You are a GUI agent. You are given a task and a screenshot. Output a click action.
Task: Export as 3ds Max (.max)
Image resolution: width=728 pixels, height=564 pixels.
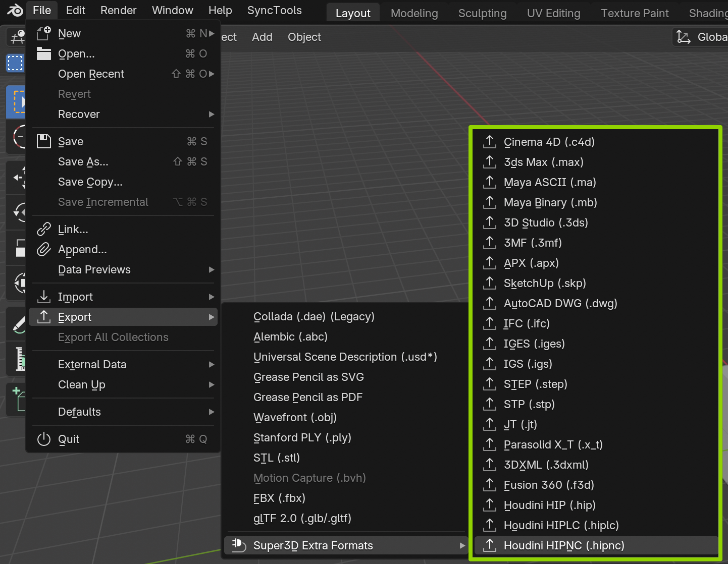[x=596, y=162]
